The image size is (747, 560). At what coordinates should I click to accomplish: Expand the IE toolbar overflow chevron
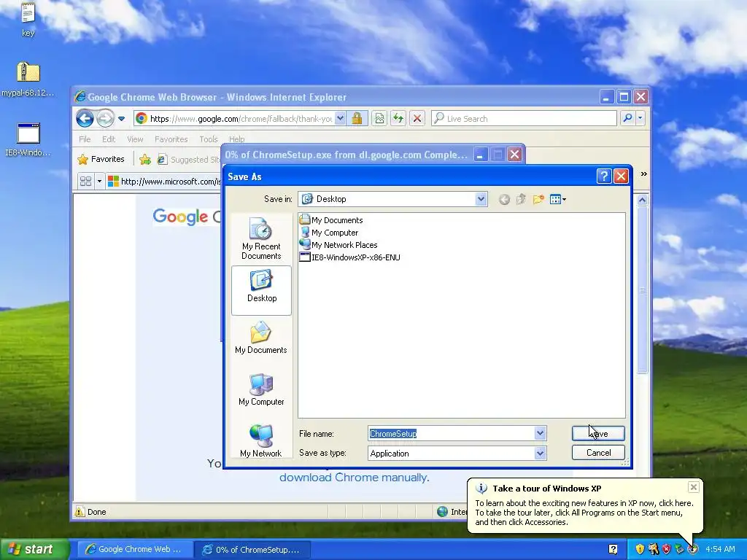click(643, 174)
